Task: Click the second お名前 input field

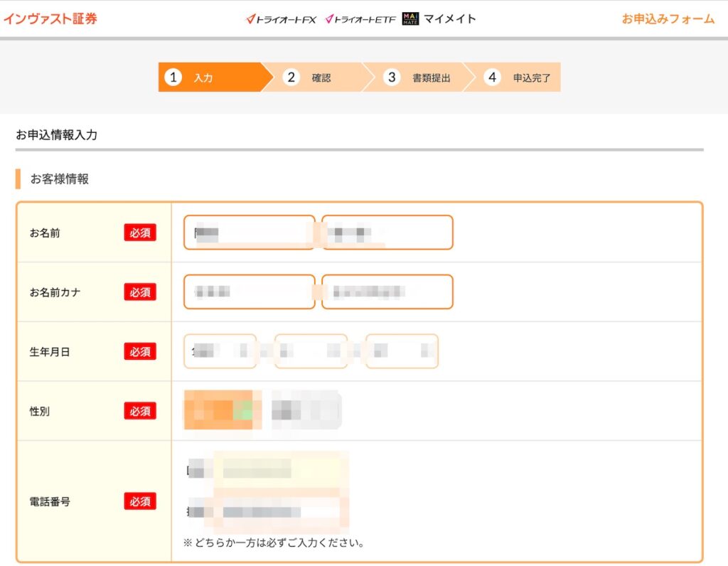Action: coord(387,233)
